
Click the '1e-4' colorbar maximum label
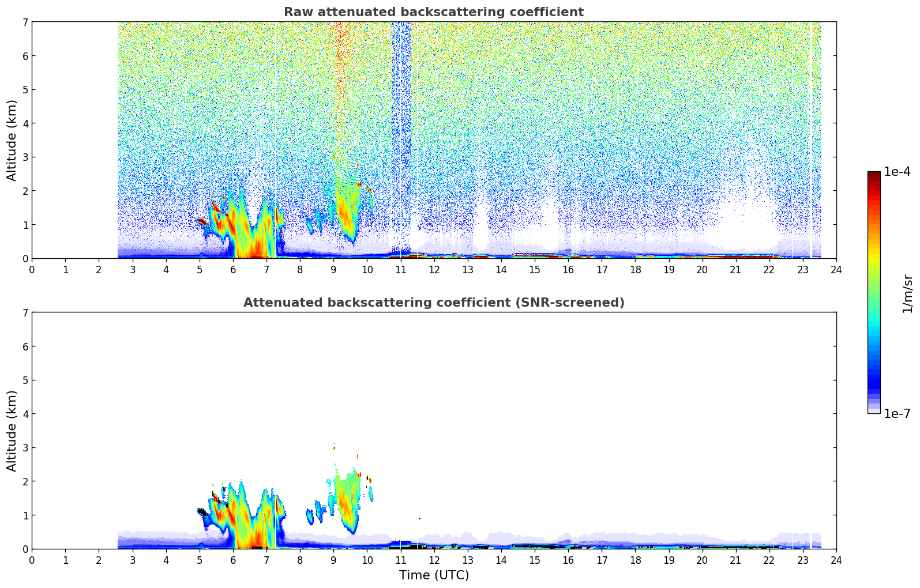897,172
